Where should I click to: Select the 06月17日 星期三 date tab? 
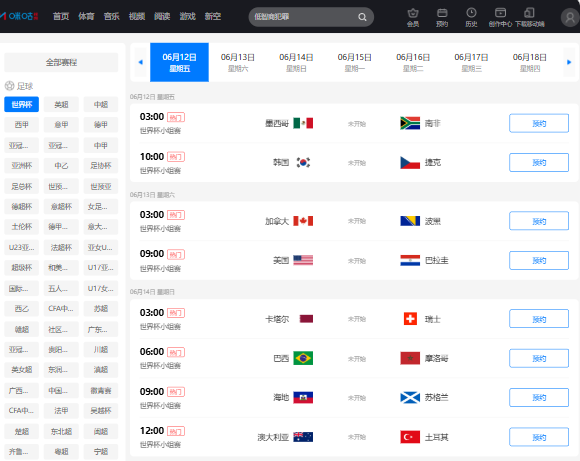(471, 62)
